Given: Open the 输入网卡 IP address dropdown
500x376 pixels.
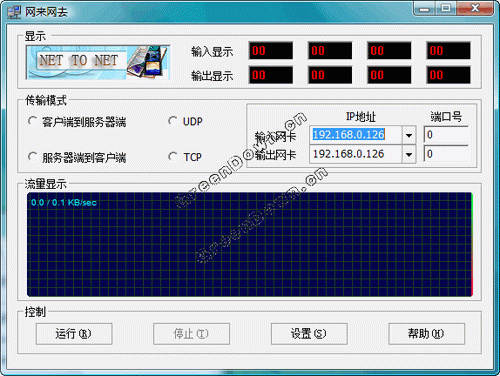Looking at the screenshot, I should pyautogui.click(x=409, y=135).
